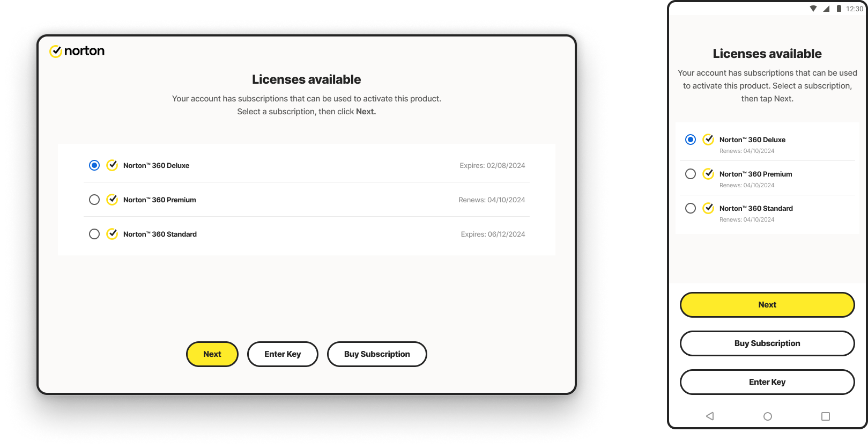Tap the Android home circle icon
Image resolution: width=868 pixels, height=447 pixels.
(768, 416)
